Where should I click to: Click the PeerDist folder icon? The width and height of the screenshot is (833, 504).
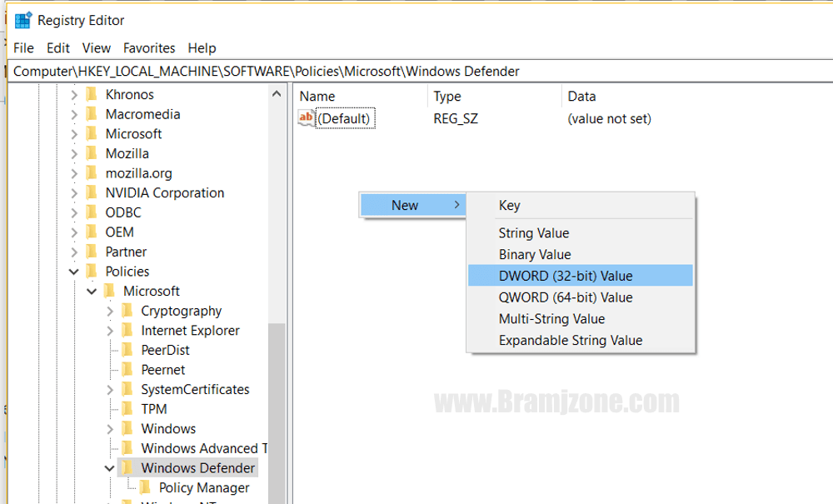pyautogui.click(x=127, y=349)
